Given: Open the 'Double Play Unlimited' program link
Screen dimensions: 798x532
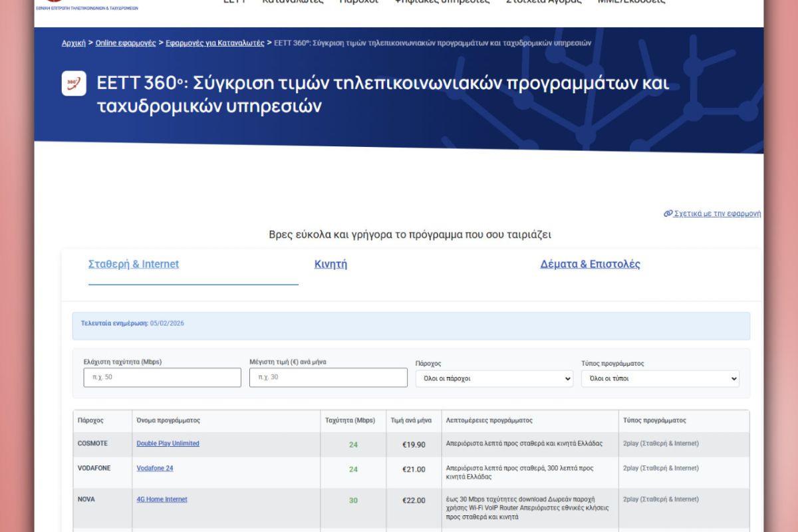Looking at the screenshot, I should [x=168, y=444].
